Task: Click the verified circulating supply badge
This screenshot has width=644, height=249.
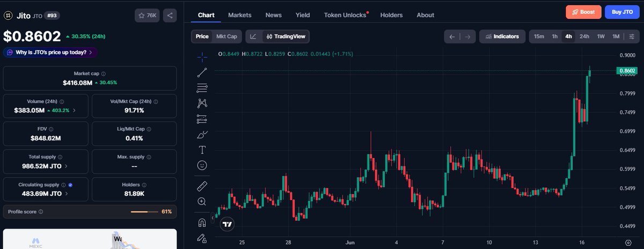Action: [x=71, y=185]
